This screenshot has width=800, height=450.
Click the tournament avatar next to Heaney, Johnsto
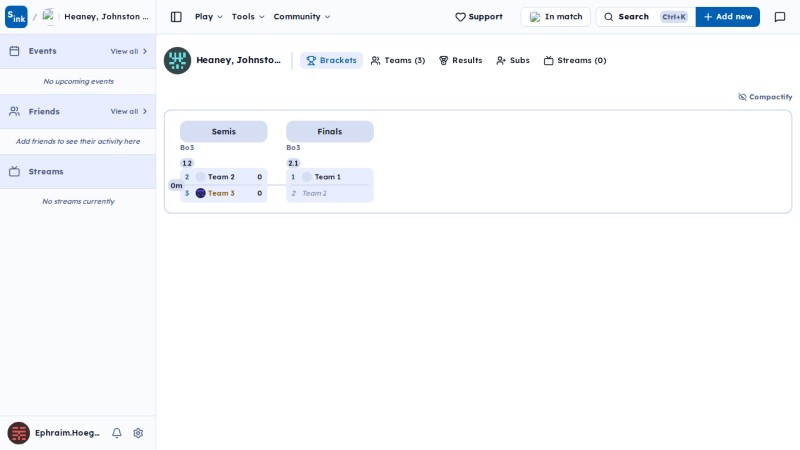[178, 60]
